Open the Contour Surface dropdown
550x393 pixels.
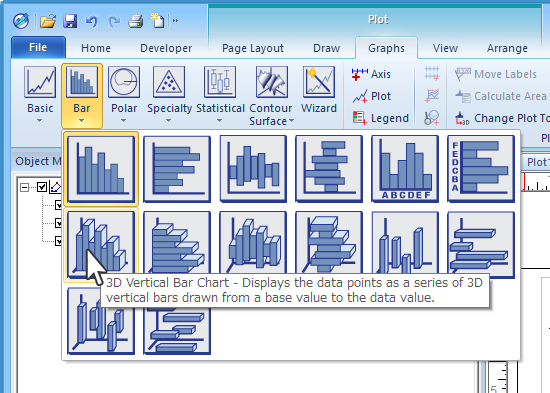tap(271, 96)
